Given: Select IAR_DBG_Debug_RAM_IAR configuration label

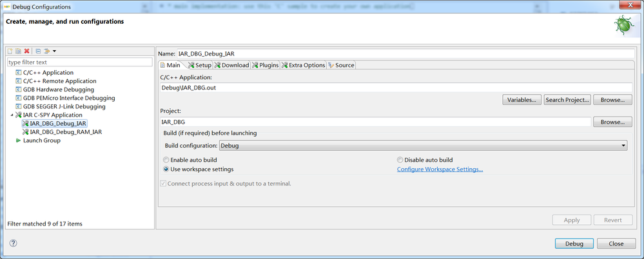Looking at the screenshot, I should 66,132.
